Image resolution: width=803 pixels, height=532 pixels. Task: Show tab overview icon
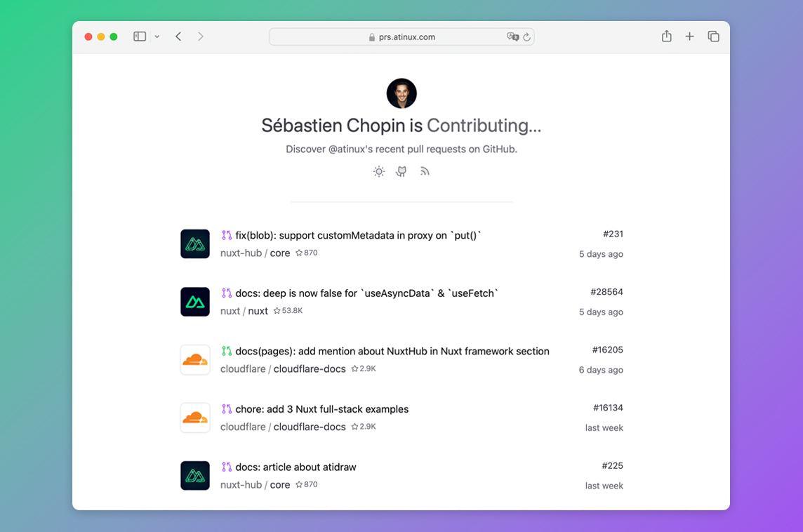point(713,36)
